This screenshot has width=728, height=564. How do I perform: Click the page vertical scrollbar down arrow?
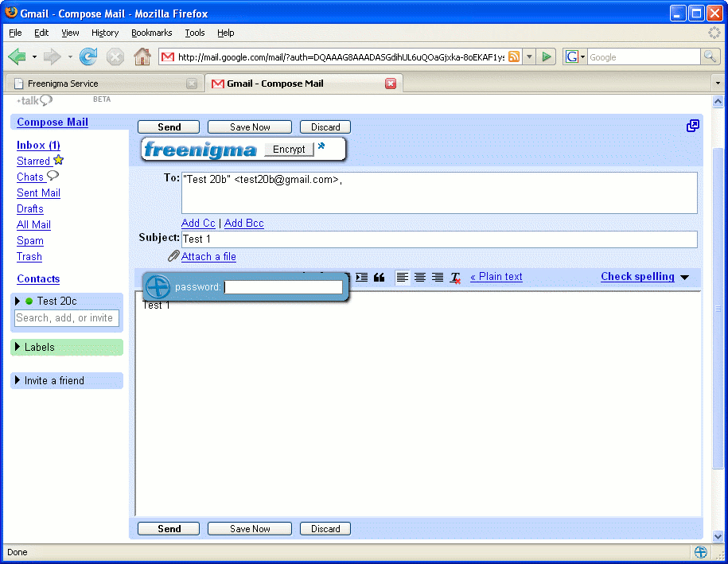point(718,535)
